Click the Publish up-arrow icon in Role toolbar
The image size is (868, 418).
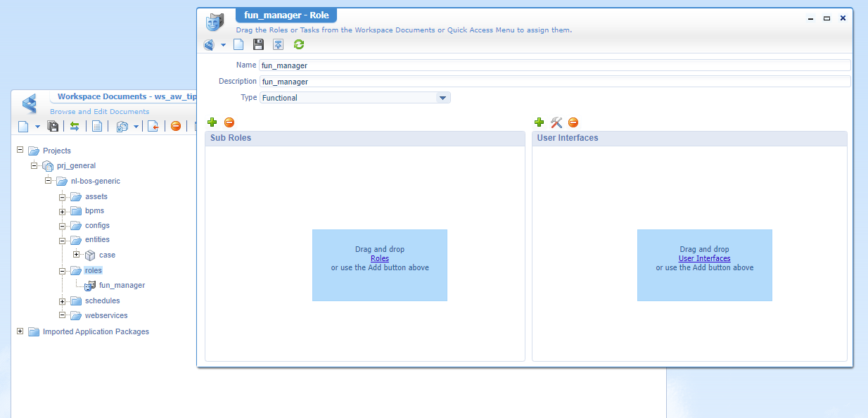pyautogui.click(x=279, y=45)
